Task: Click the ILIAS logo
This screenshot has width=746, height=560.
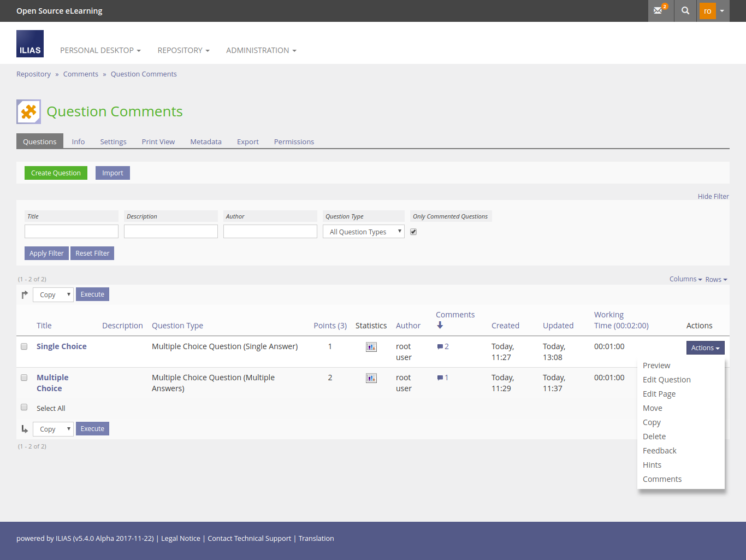Action: tap(30, 44)
